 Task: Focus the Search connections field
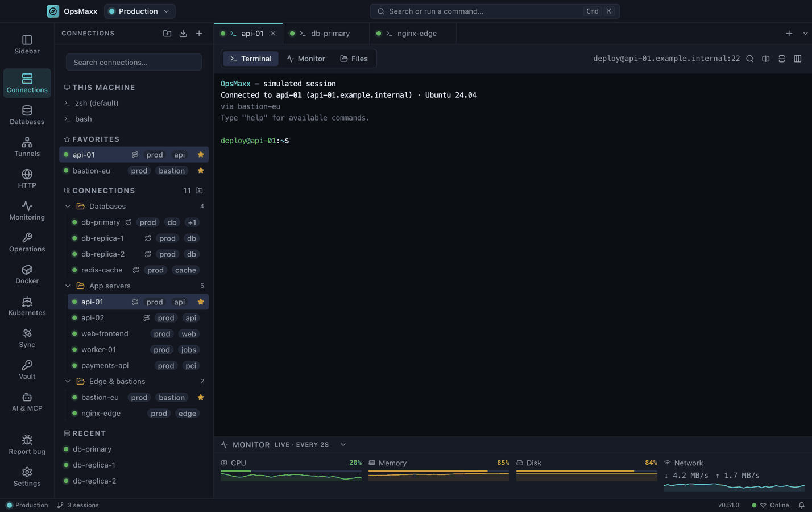pos(134,62)
